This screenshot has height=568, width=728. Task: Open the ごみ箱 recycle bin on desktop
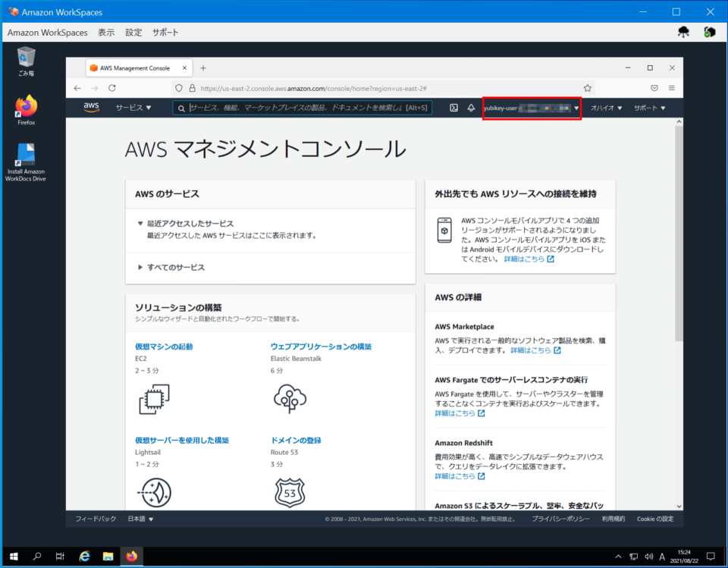tap(25, 59)
